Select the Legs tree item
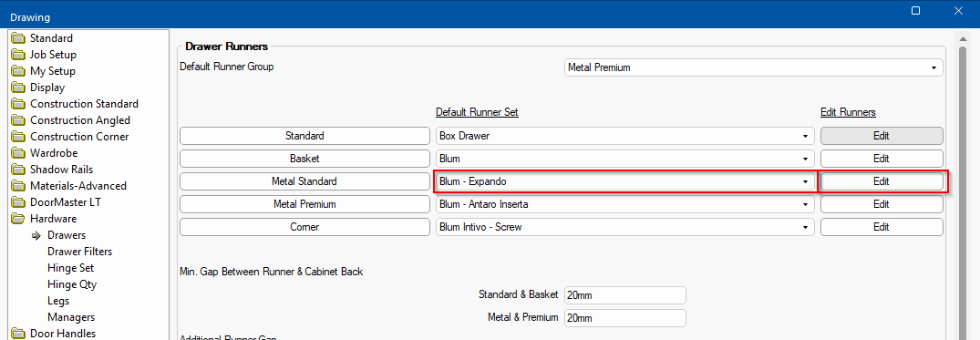 (x=58, y=301)
